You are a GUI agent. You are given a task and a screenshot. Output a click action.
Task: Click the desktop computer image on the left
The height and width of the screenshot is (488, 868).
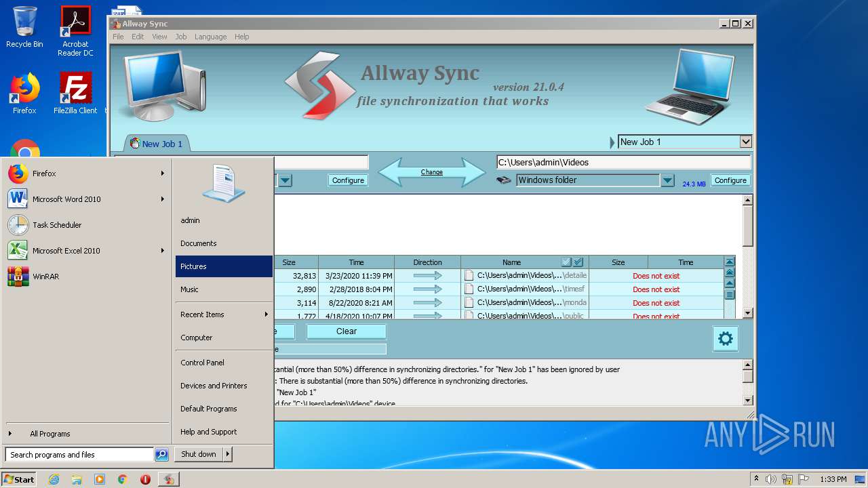[x=164, y=86]
